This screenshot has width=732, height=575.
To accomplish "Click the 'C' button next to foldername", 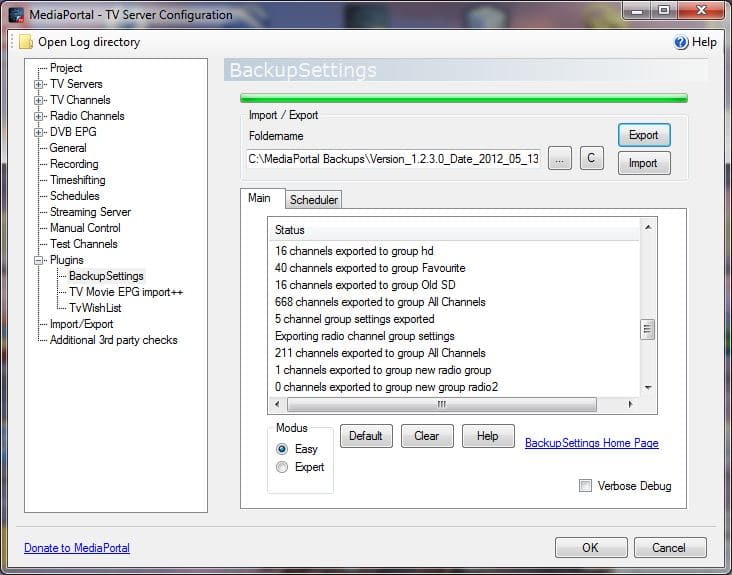I will point(591,158).
